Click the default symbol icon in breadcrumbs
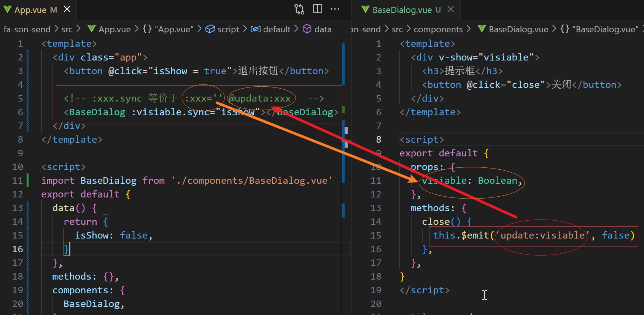The width and height of the screenshot is (644, 315). point(256,29)
